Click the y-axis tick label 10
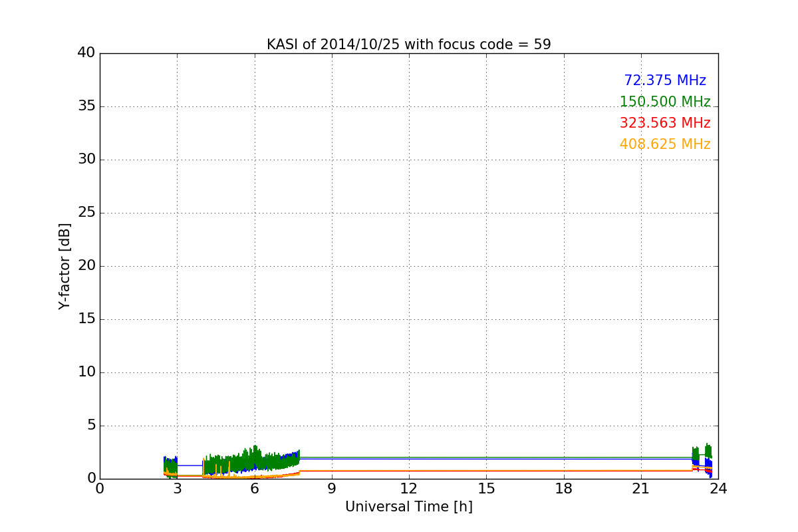Viewport: 798px width, 532px height. (86, 372)
